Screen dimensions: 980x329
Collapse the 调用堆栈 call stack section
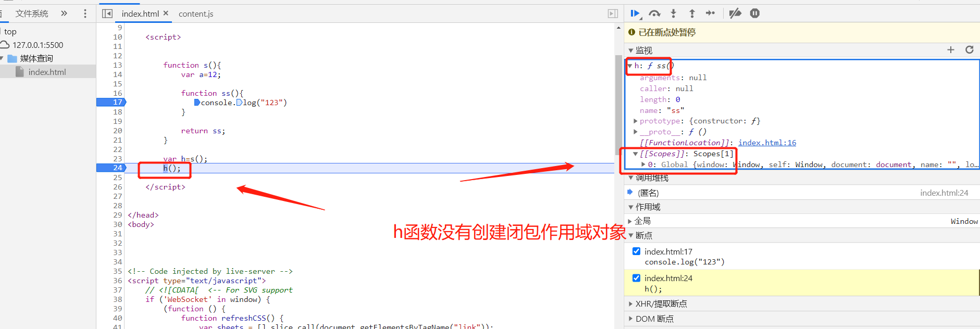click(631, 178)
